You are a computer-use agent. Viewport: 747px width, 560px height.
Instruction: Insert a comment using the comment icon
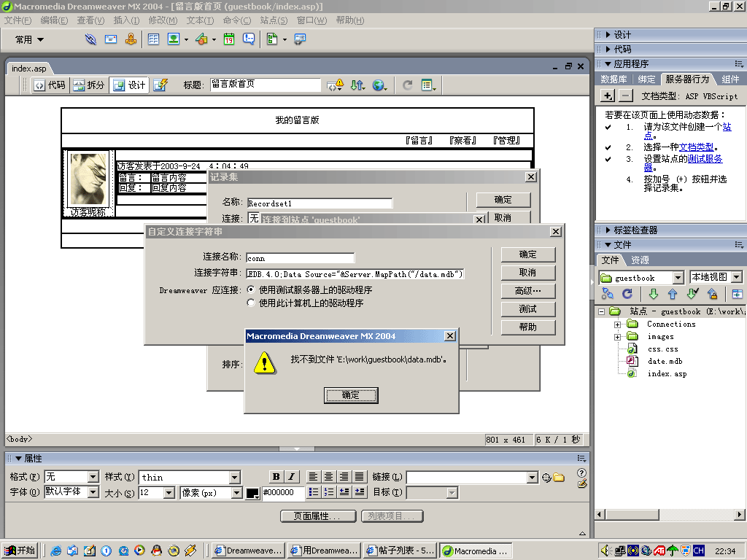(249, 39)
